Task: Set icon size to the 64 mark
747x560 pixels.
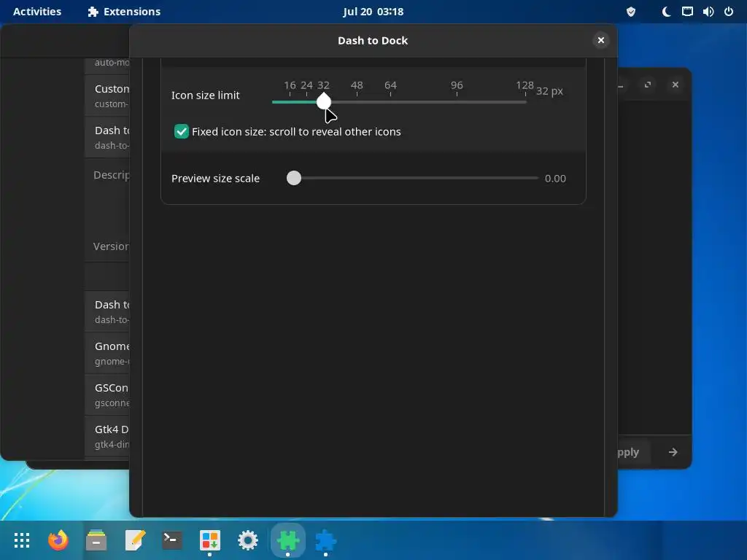Action: (x=390, y=101)
